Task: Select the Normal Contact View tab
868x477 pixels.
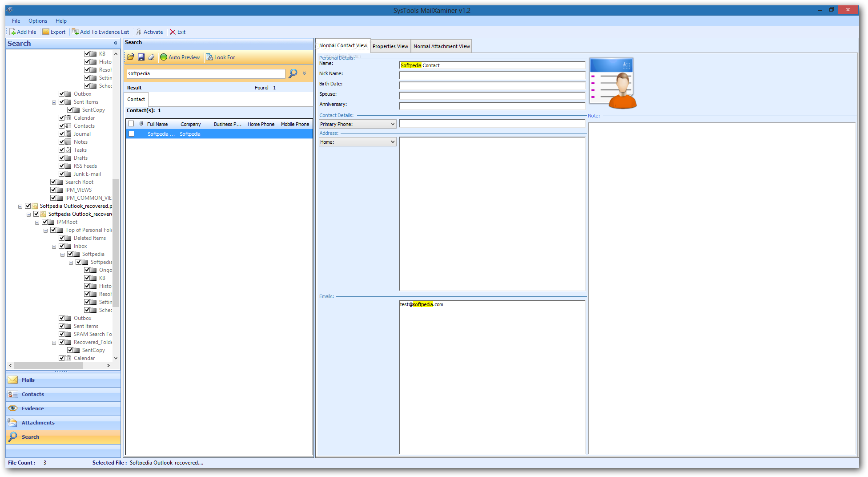Action: coord(343,45)
